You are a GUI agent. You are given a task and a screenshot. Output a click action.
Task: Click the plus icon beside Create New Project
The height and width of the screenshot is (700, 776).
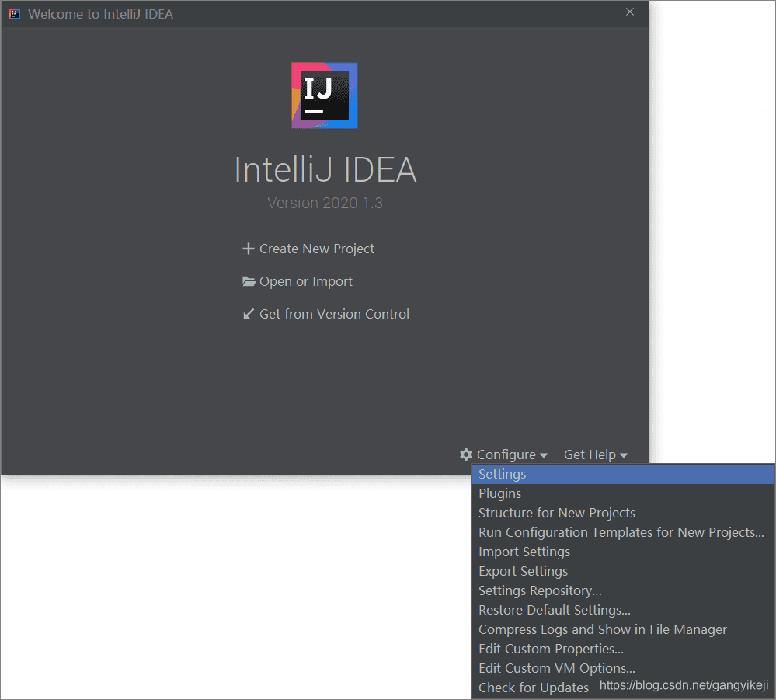[249, 249]
